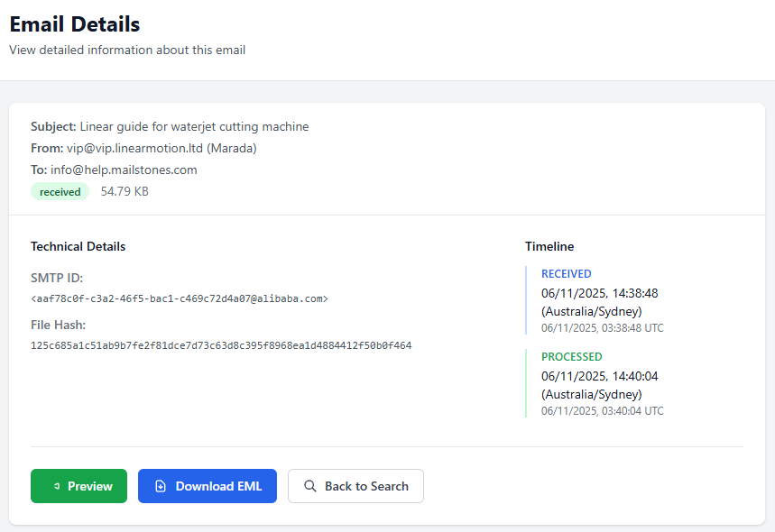
Task: Click the 54.79 KB file size label
Action: coord(124,191)
